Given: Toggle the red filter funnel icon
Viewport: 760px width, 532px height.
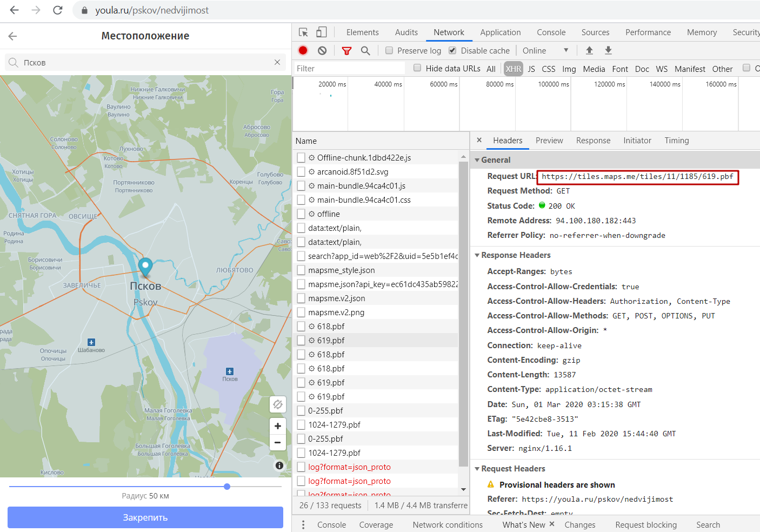Looking at the screenshot, I should (346, 50).
